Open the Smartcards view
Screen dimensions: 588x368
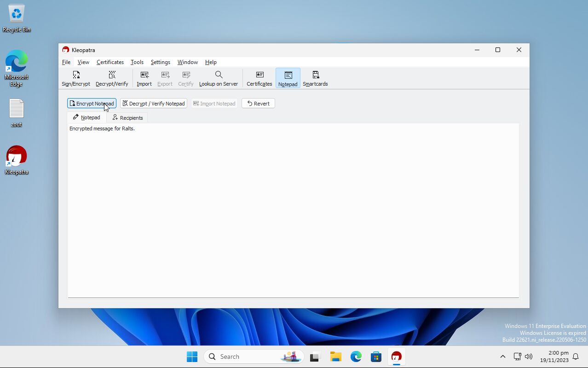tap(315, 78)
